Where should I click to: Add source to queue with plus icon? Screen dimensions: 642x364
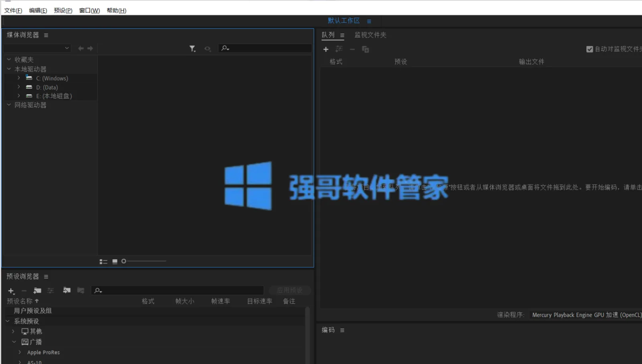pos(326,49)
